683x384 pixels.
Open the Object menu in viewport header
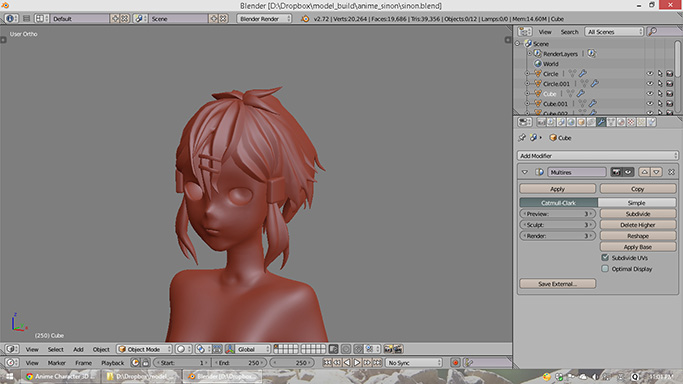(101, 349)
